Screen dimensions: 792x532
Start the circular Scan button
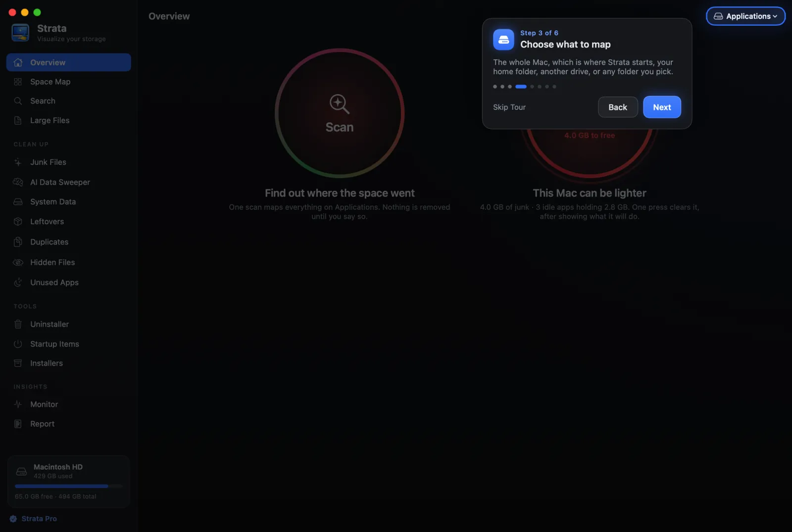point(340,113)
